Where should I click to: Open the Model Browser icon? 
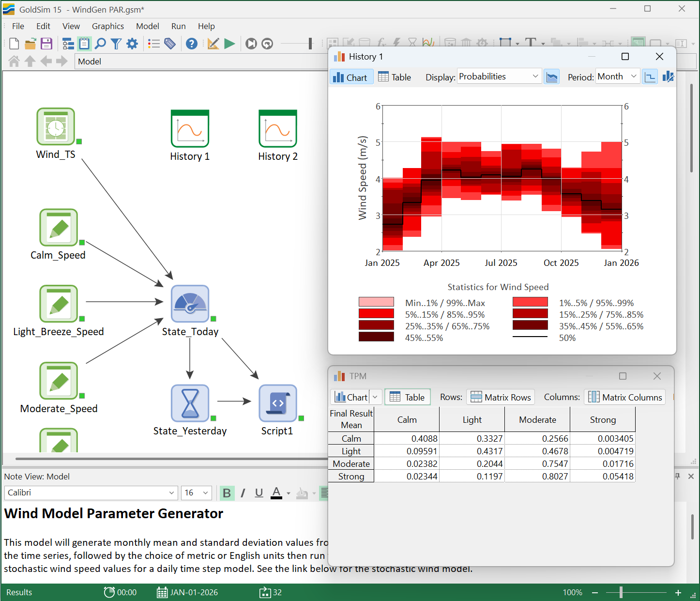68,44
